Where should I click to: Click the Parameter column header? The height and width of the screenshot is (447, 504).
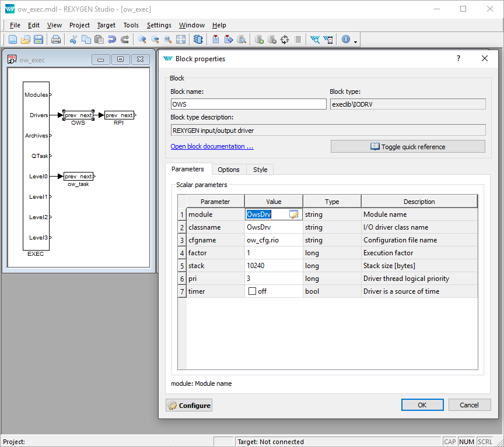click(215, 201)
